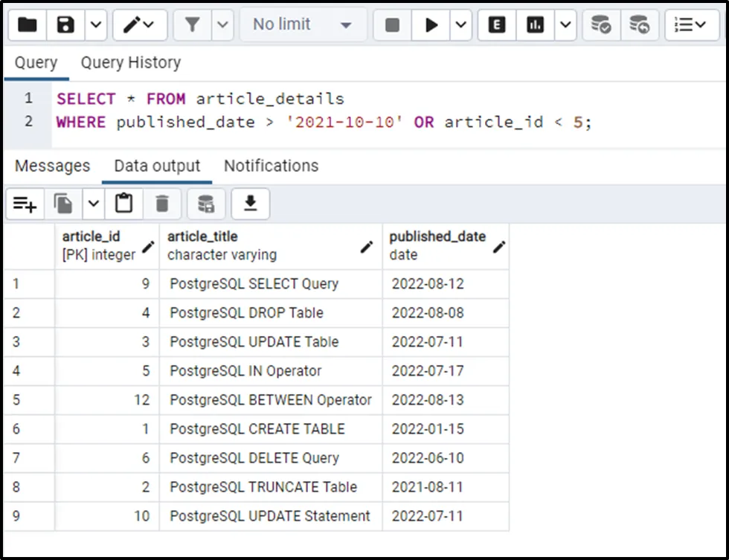Save the query file with disk icon
The width and height of the screenshot is (729, 560).
[x=65, y=25]
